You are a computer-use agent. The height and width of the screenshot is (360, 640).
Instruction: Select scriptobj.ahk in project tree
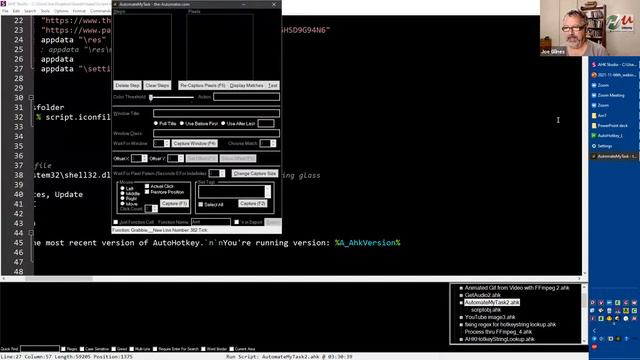coord(486,310)
